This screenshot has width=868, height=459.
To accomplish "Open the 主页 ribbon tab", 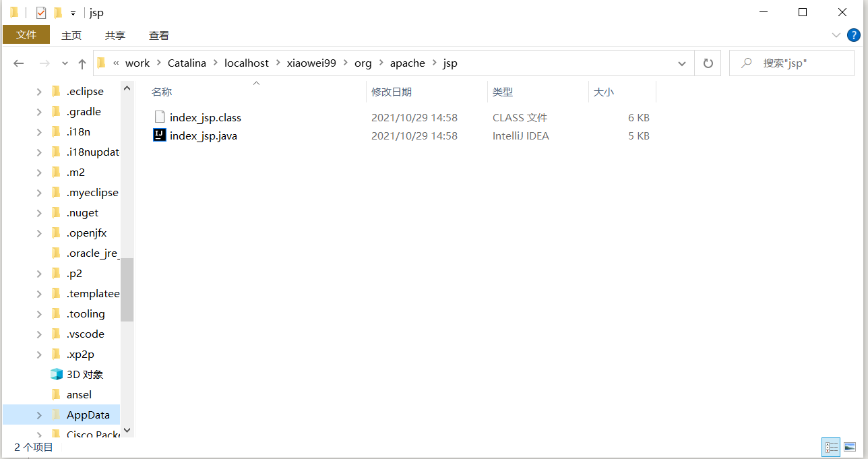I will tap(71, 36).
